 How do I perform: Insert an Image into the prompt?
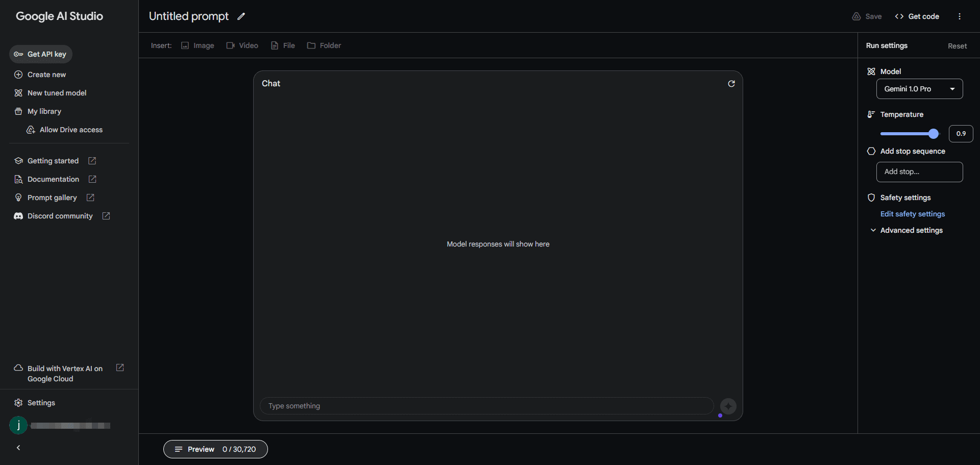tap(198, 45)
